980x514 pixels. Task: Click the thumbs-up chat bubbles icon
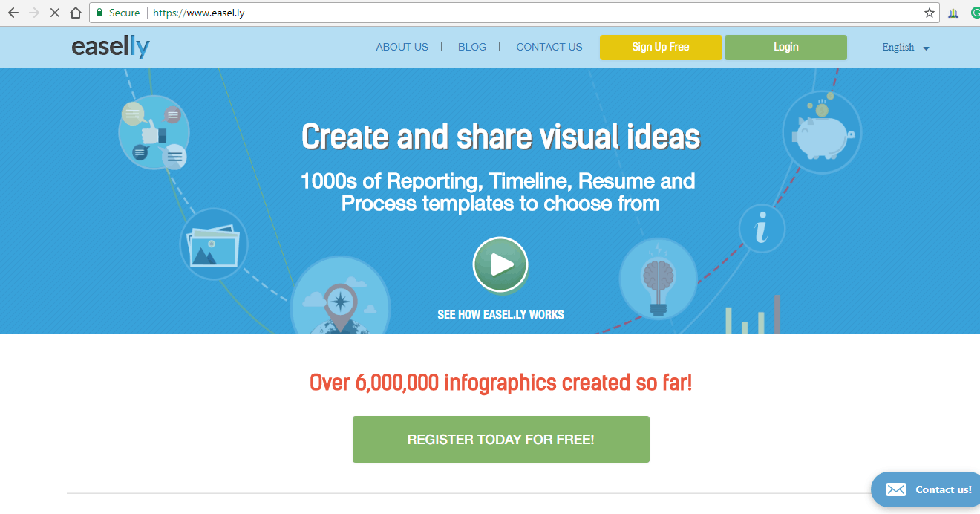[154, 133]
